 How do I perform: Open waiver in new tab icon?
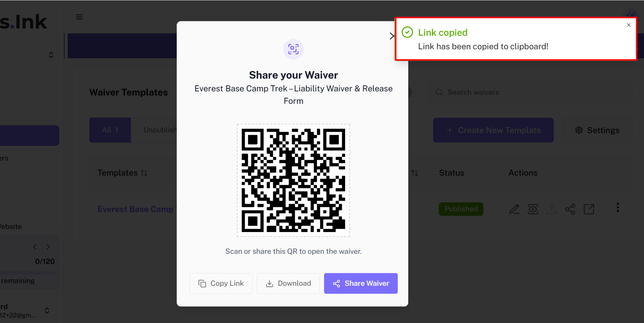pyautogui.click(x=589, y=209)
